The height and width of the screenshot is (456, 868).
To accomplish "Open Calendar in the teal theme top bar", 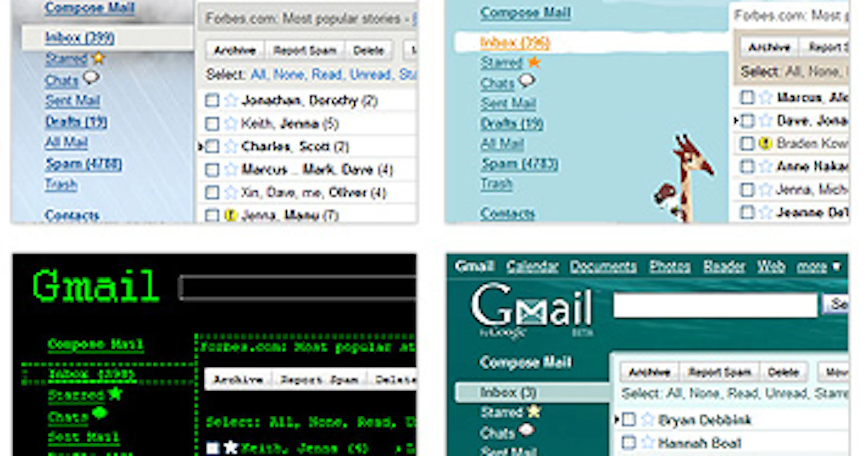I will [x=532, y=267].
